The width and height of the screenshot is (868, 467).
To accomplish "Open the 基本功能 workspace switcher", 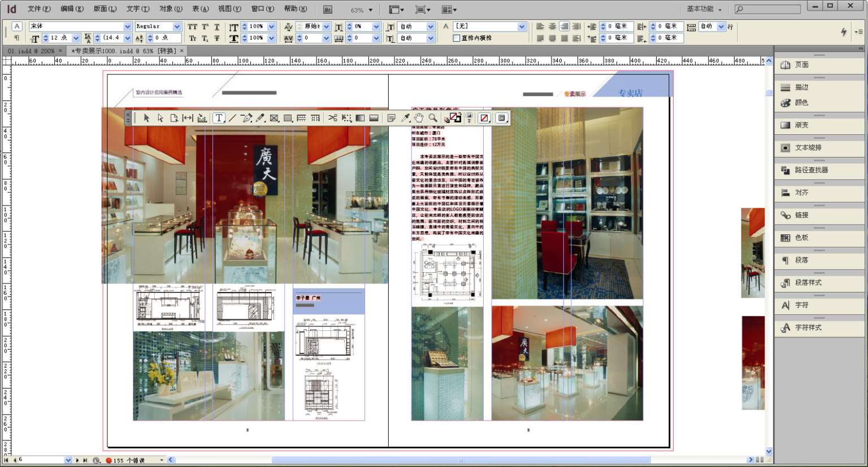I will click(x=704, y=9).
